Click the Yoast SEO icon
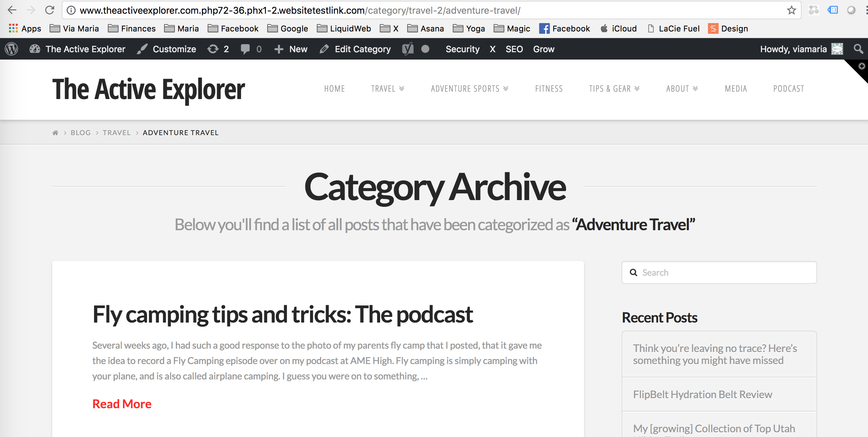 408,49
